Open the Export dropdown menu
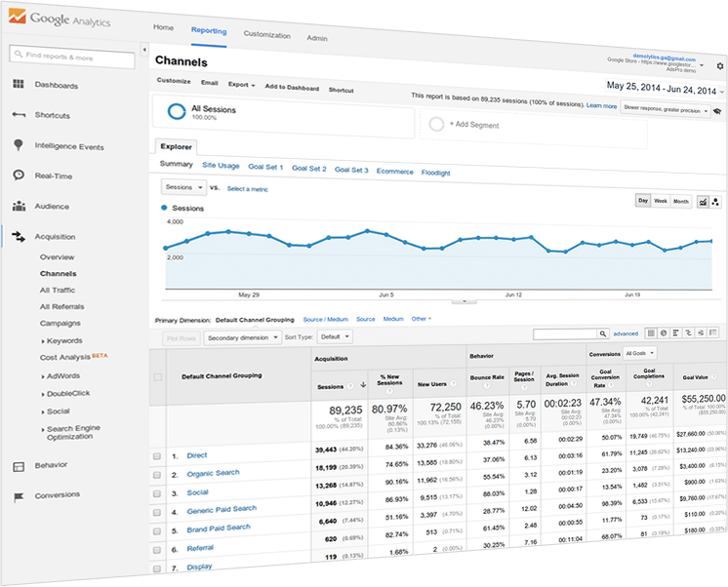 click(x=241, y=84)
